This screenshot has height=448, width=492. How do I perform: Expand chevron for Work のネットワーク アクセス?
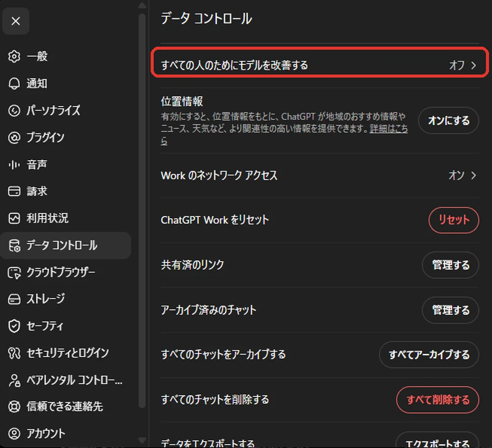[x=473, y=175]
